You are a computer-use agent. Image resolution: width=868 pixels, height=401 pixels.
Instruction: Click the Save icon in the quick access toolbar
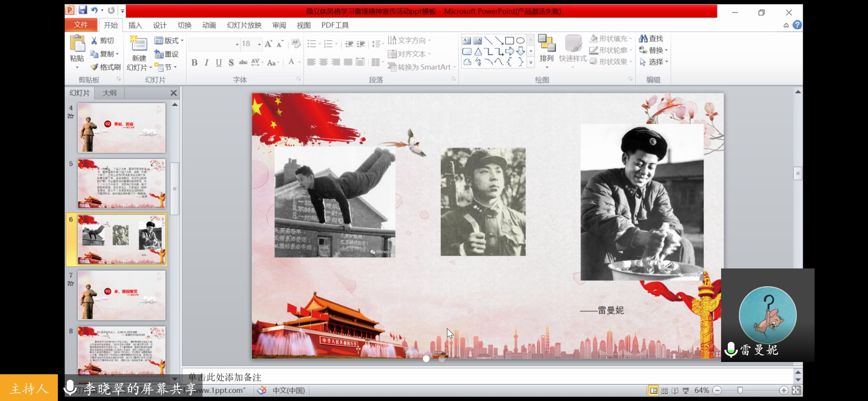point(83,10)
